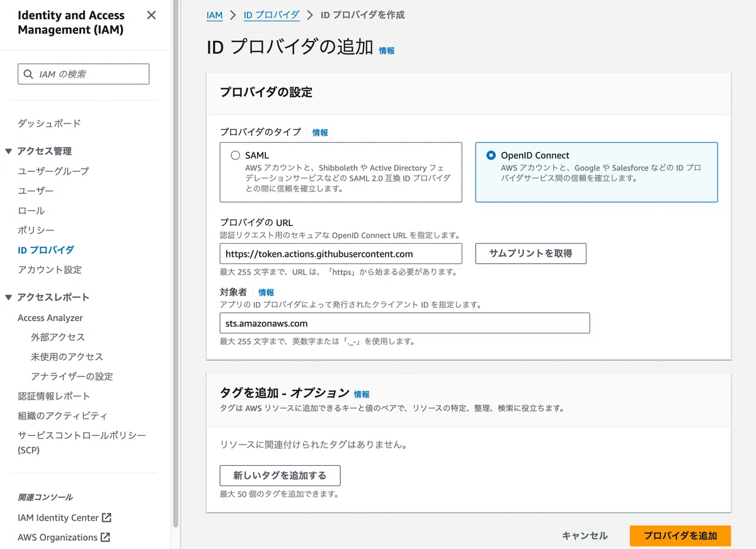Open IAM Identity Center link
This screenshot has height=549, width=756.
(x=59, y=518)
